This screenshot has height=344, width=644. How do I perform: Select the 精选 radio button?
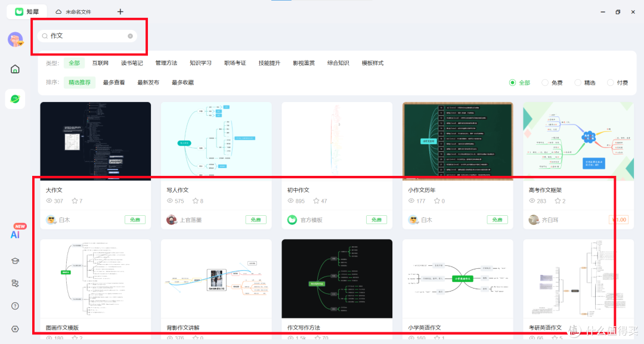pos(578,82)
